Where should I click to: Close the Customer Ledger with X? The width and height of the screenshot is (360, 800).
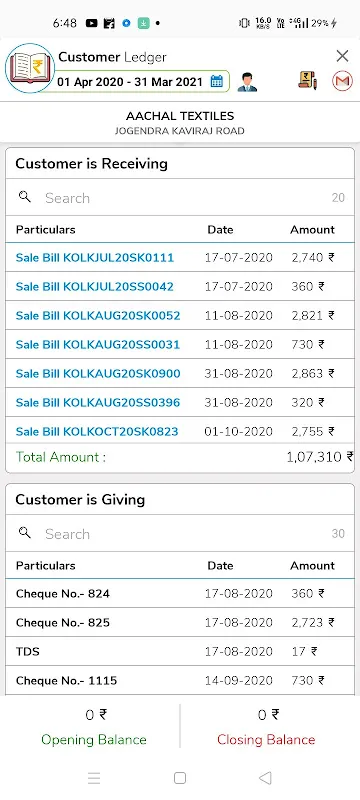click(x=342, y=56)
